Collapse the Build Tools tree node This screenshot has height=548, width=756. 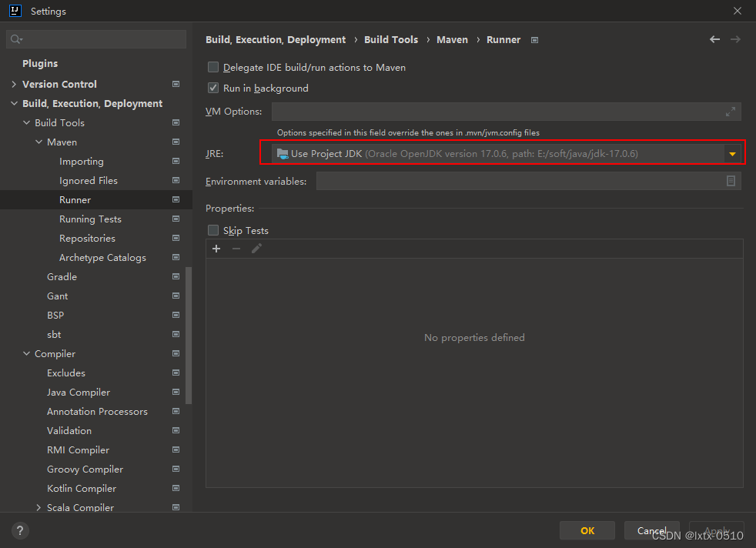(26, 122)
